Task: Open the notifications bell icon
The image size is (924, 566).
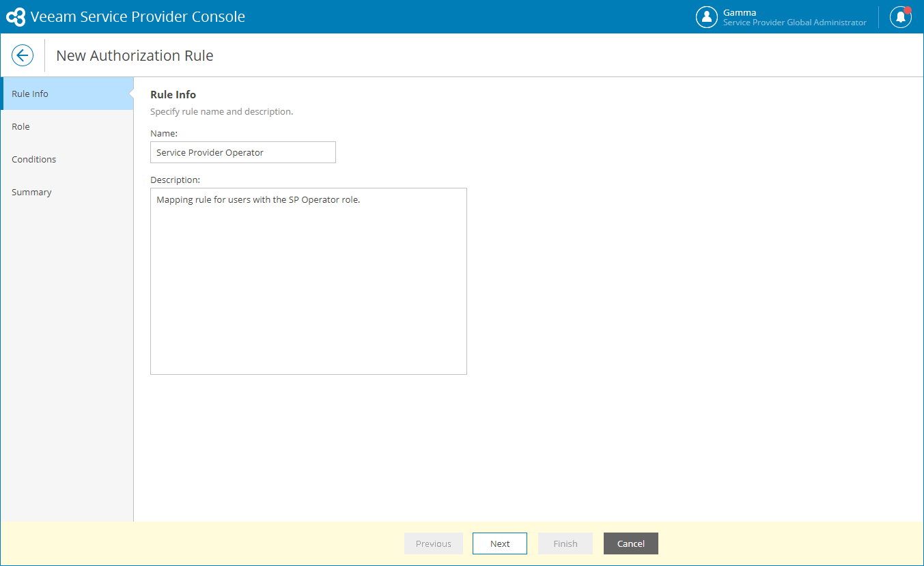Action: (901, 17)
